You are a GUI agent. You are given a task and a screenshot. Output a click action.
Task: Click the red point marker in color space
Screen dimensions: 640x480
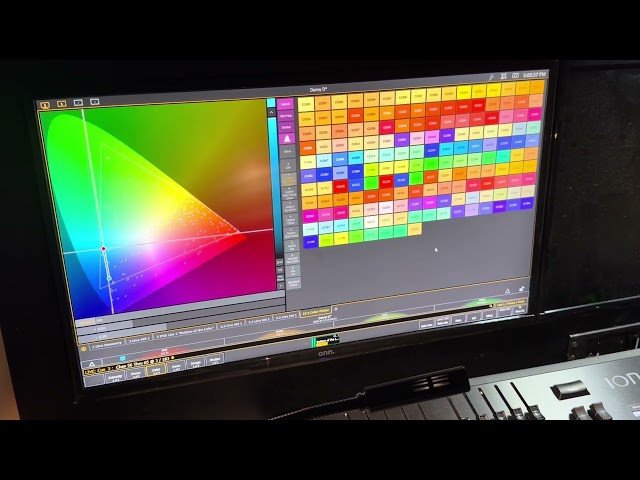click(103, 249)
